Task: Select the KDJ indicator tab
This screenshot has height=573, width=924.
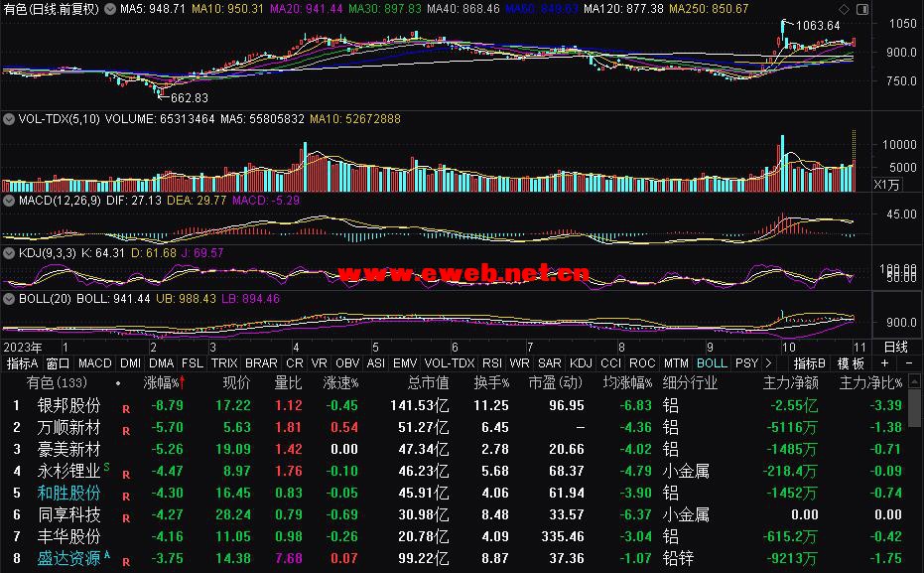Action: pos(581,363)
